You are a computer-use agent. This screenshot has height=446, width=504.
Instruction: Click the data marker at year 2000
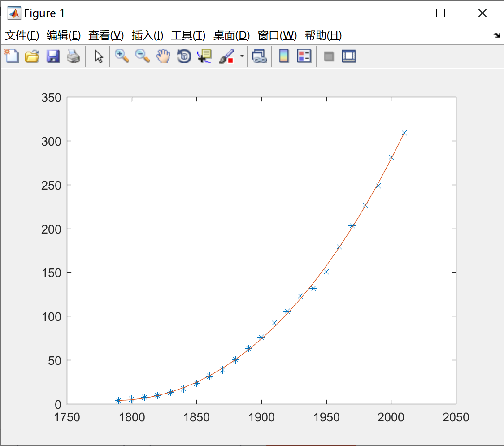pyautogui.click(x=391, y=157)
